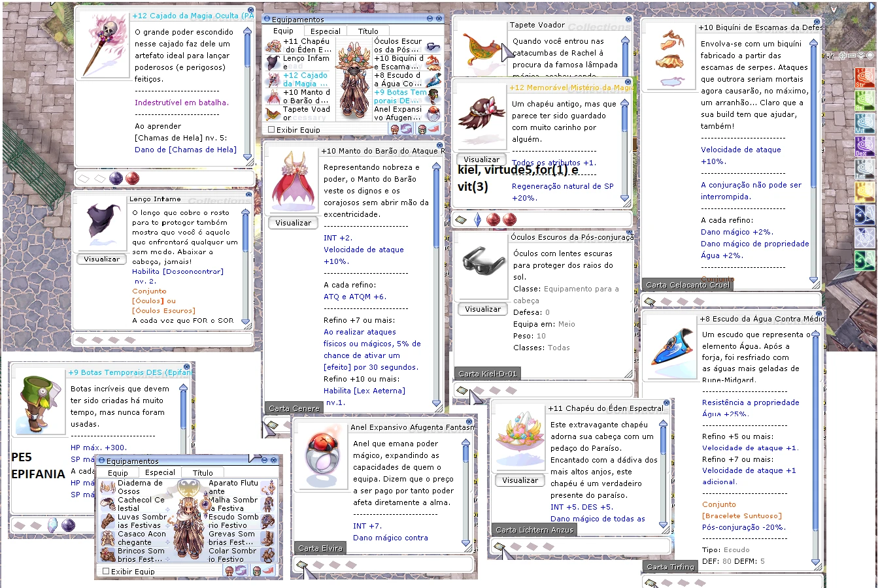This screenshot has height=588, width=878.
Task: Switch to Equip tab in bottom Equipamentos window
Action: [x=118, y=472]
